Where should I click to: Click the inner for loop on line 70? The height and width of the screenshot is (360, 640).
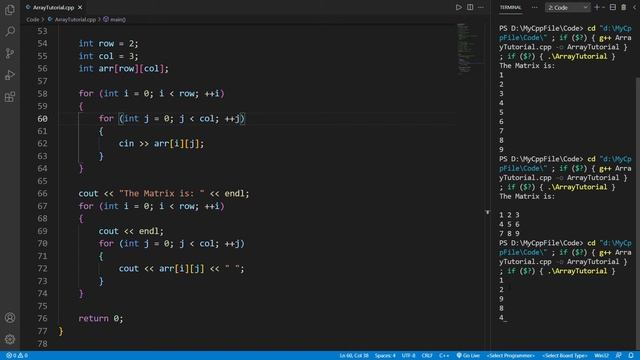pyautogui.click(x=171, y=244)
